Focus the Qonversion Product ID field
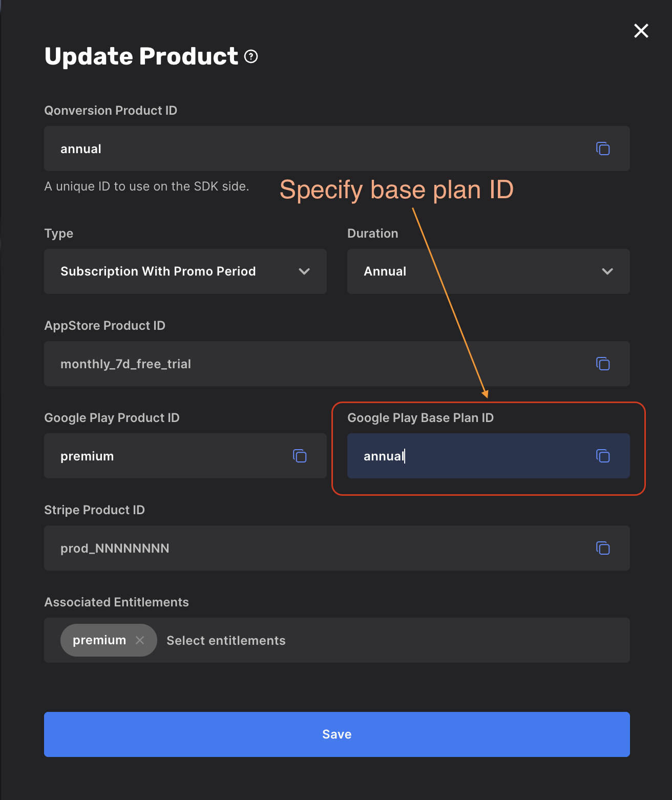This screenshot has height=800, width=672. coord(337,149)
